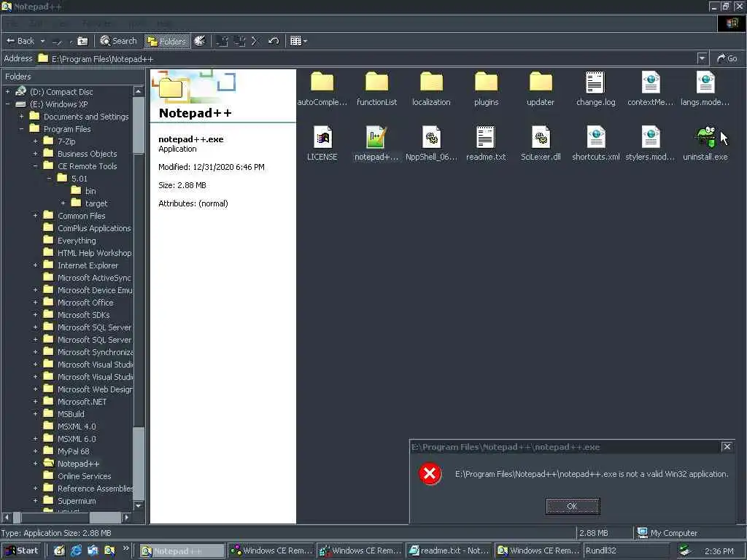The height and width of the screenshot is (560, 747).
Task: Click the Go button
Action: click(x=727, y=58)
